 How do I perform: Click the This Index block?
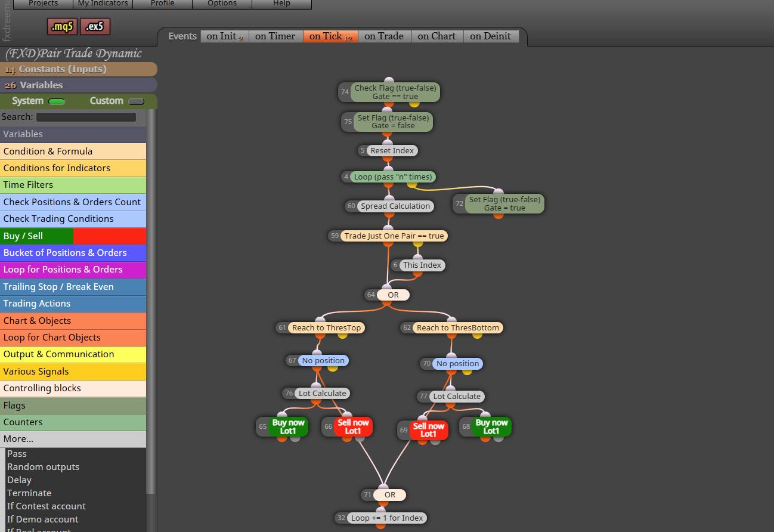click(x=422, y=265)
